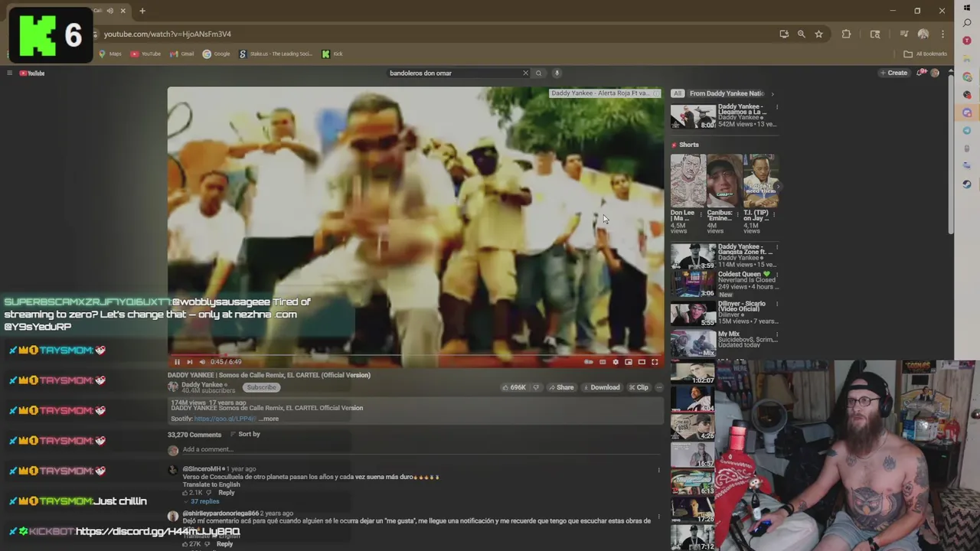
Task: Open options menu for @SinceroMH comment
Action: [x=658, y=470]
